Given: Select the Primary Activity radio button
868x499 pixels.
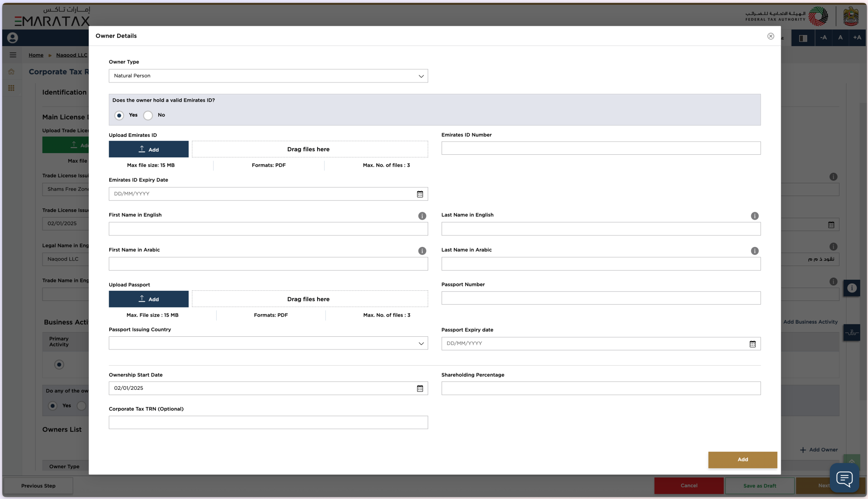Looking at the screenshot, I should coord(59,365).
